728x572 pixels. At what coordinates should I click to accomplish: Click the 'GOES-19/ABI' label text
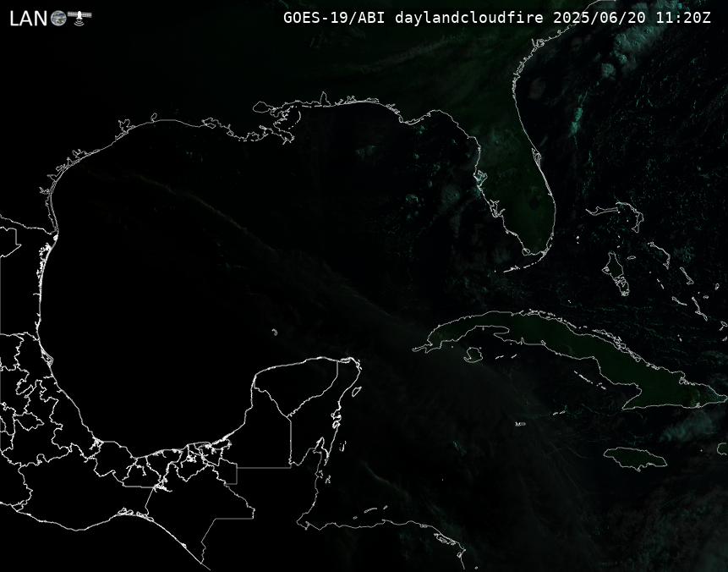tap(334, 18)
